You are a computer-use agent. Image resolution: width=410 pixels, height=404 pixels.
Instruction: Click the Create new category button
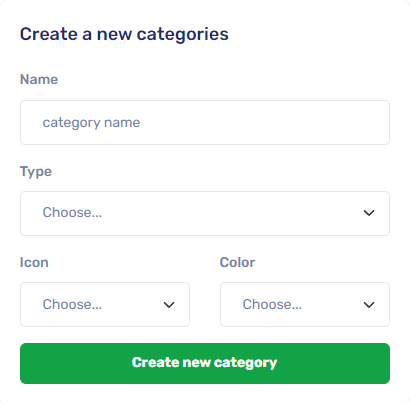[x=205, y=363]
